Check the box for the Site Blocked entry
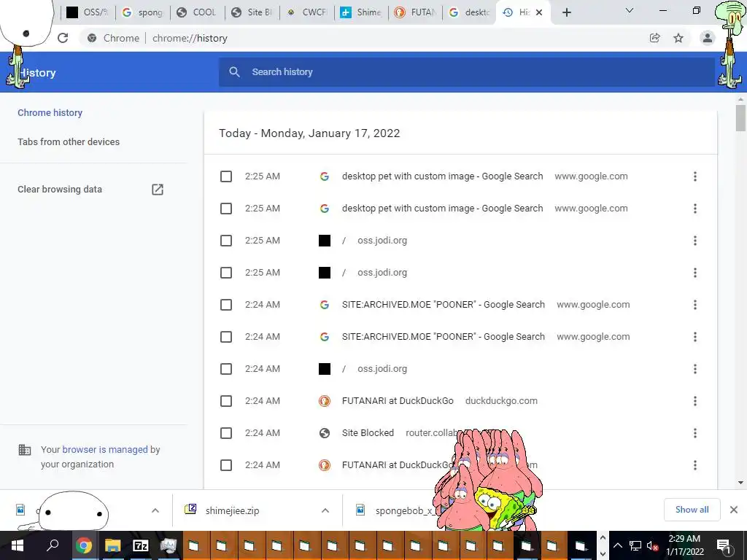The image size is (747, 560). click(x=226, y=433)
